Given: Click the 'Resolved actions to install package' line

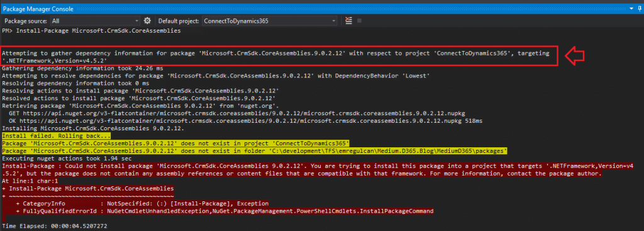Looking at the screenshot, I should click(139, 98).
